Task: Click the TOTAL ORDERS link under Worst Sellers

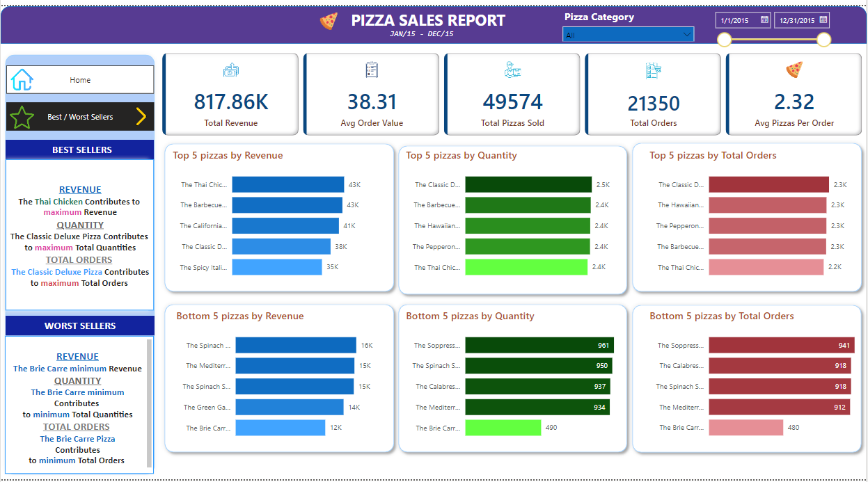Action: pos(77,426)
